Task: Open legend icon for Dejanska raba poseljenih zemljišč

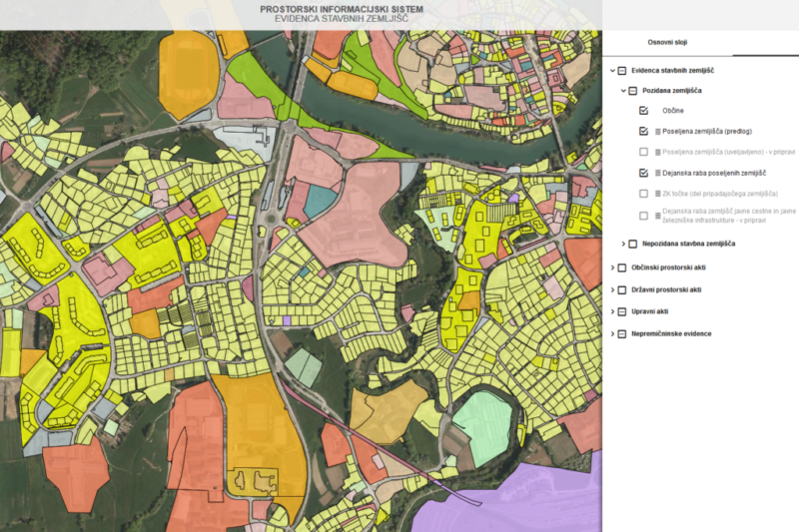Action: point(658,173)
